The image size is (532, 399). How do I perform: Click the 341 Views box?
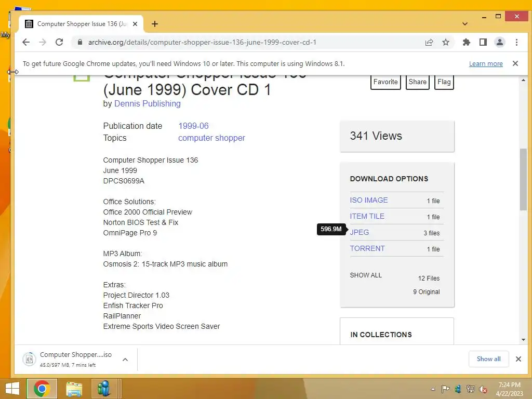pos(397,136)
